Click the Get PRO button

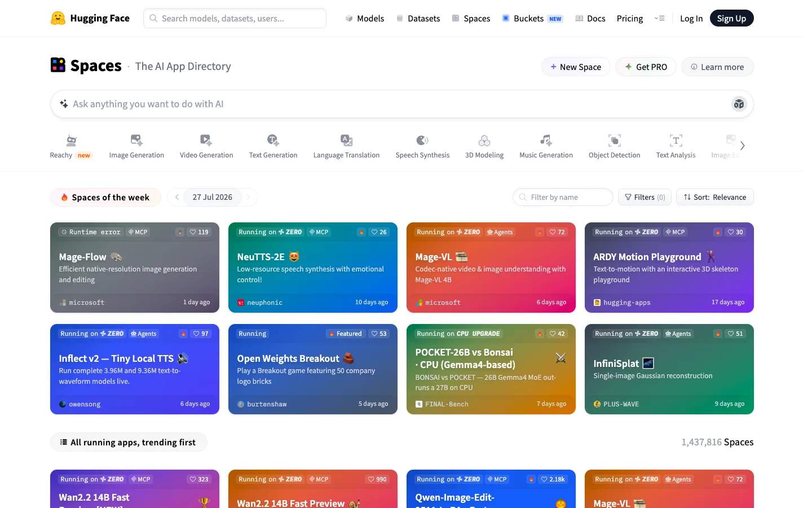[646, 67]
